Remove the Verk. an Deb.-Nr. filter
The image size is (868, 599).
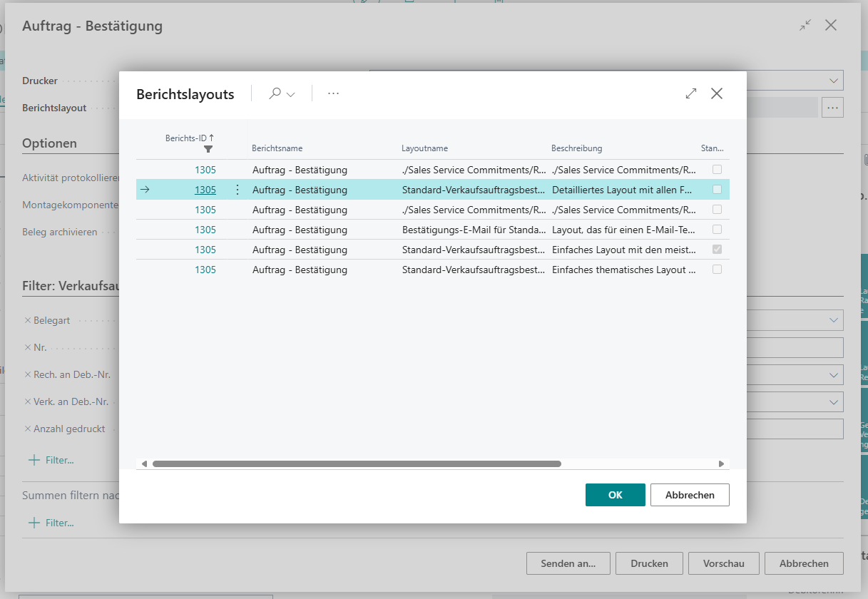[x=28, y=401]
